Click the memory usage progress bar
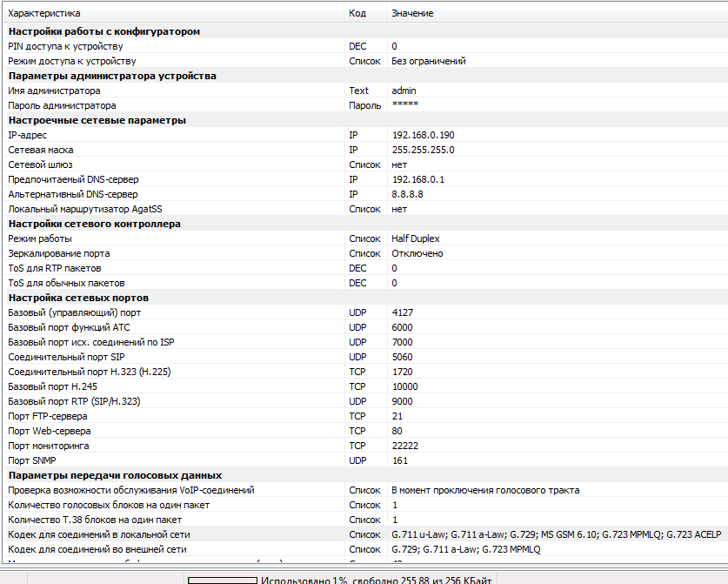 tap(222, 578)
